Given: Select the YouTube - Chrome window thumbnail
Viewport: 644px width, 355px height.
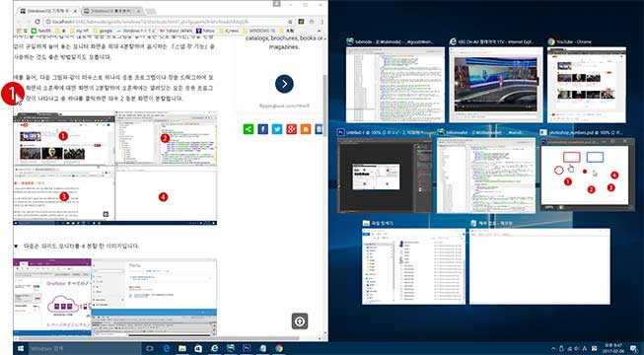Looking at the screenshot, I should (587, 85).
